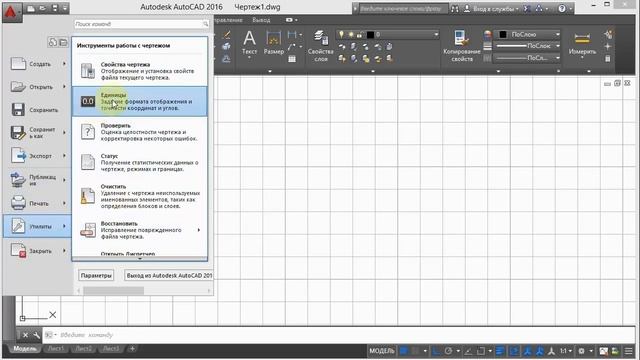Click the Проверить audit icon
640x360 pixels.
point(88,132)
